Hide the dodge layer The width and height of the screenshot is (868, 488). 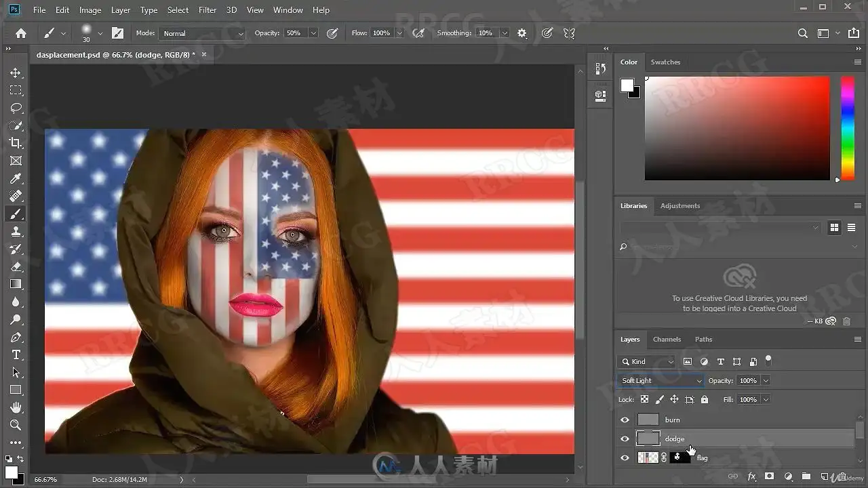pos(625,439)
